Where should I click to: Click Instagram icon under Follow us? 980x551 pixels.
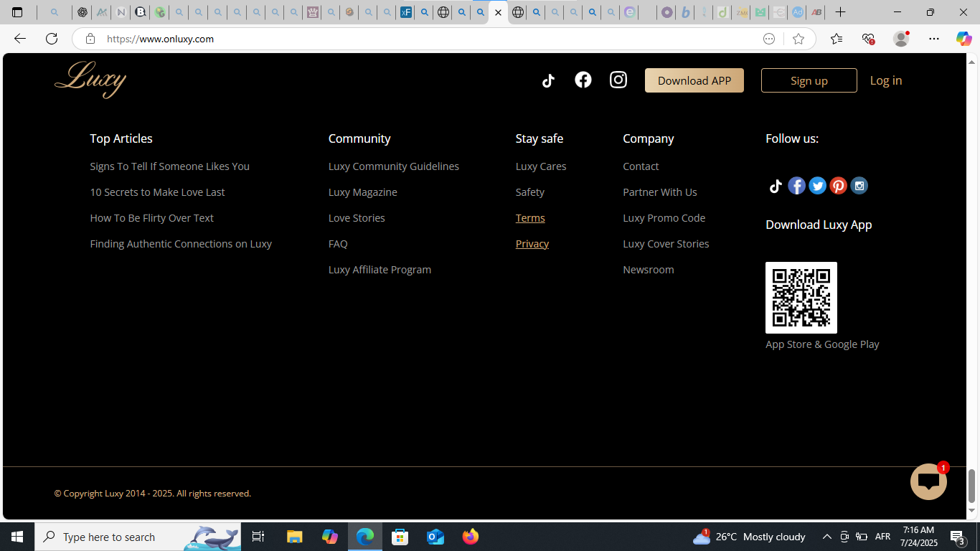pos(859,186)
